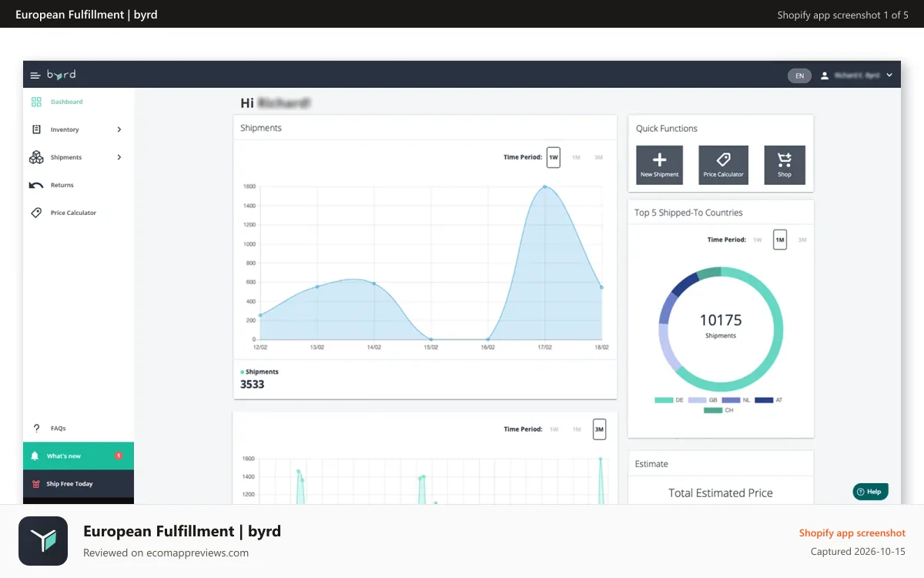Select 3M time period in Shipments chart
Screen dimensions: 924x578
[x=598, y=157]
